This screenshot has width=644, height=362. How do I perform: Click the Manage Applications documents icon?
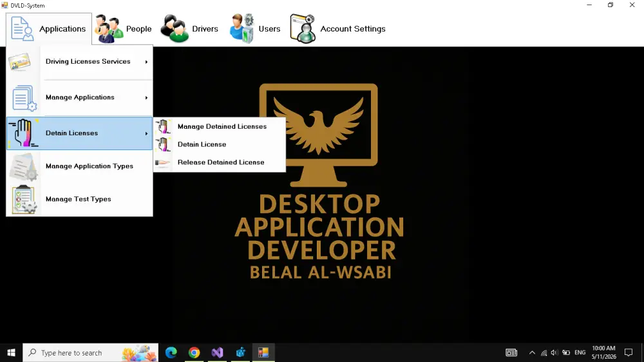24,98
